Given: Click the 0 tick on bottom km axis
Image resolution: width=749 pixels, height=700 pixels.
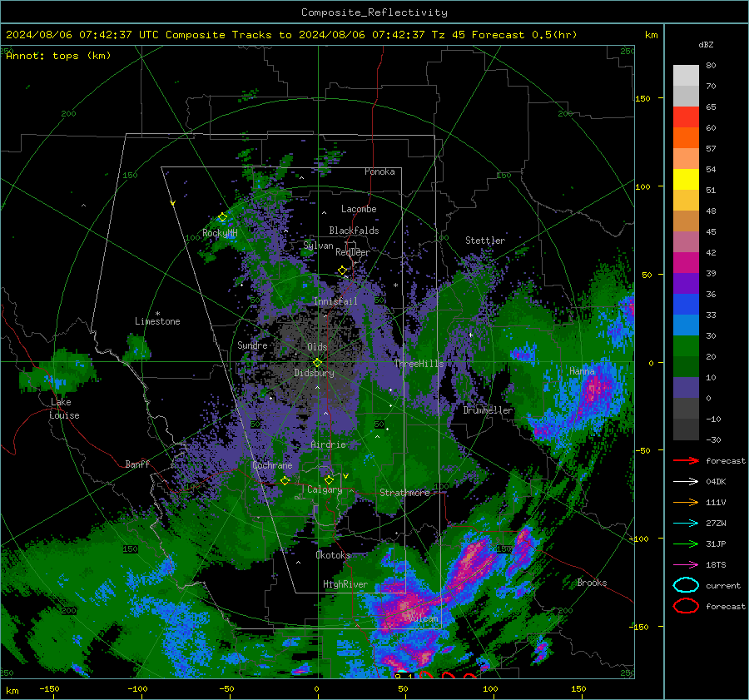Looking at the screenshot, I should (317, 689).
